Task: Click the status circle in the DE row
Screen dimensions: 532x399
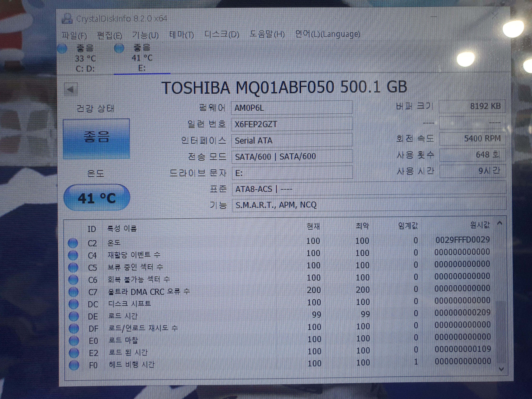Action: tap(74, 317)
